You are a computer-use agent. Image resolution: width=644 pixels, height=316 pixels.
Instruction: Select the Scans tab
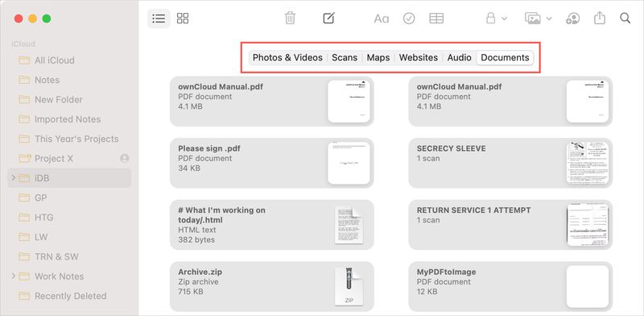[345, 57]
